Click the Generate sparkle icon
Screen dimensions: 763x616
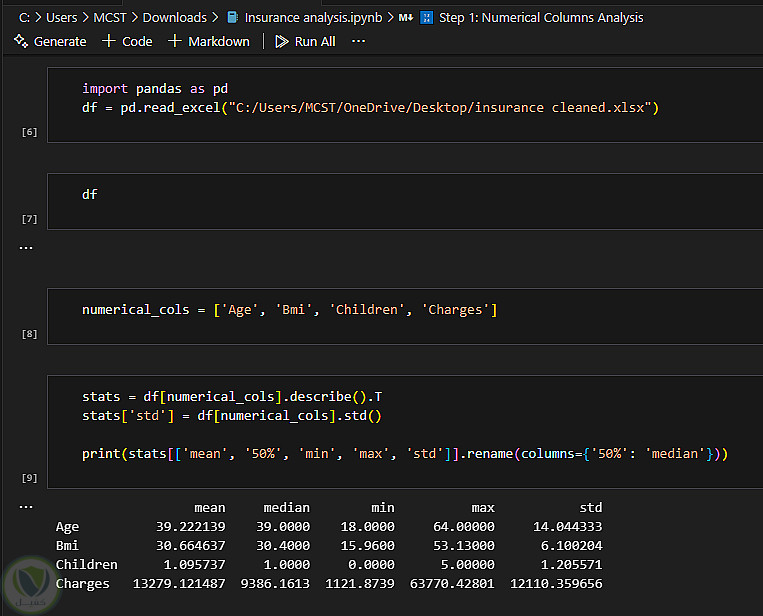coord(21,41)
